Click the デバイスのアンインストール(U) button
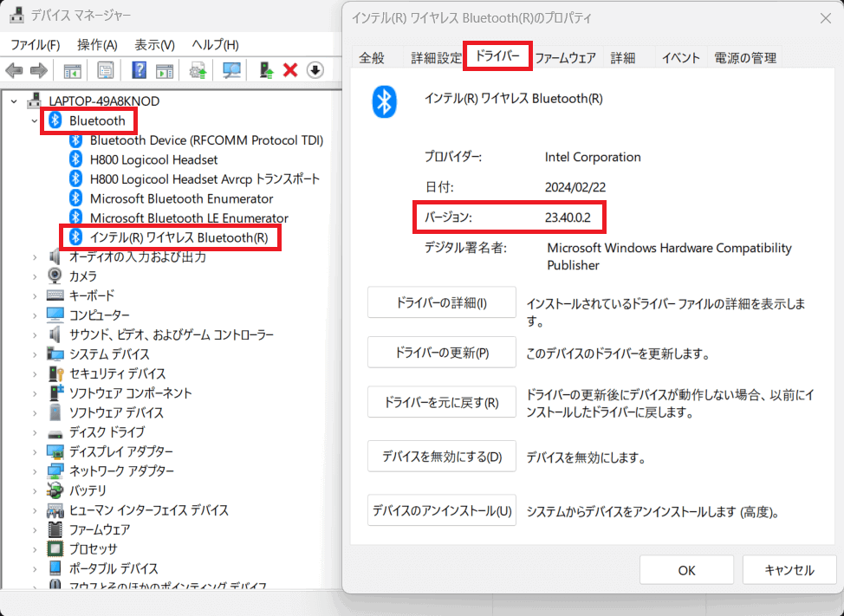 [441, 510]
